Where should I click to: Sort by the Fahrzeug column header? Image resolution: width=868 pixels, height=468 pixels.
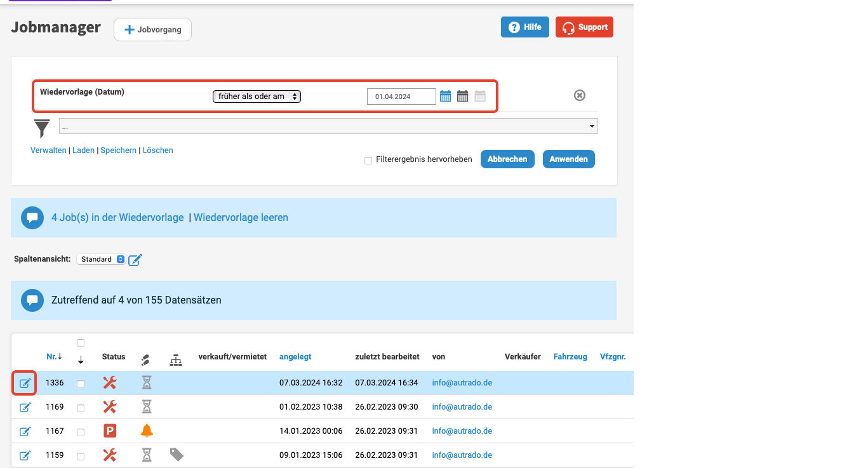(x=570, y=357)
